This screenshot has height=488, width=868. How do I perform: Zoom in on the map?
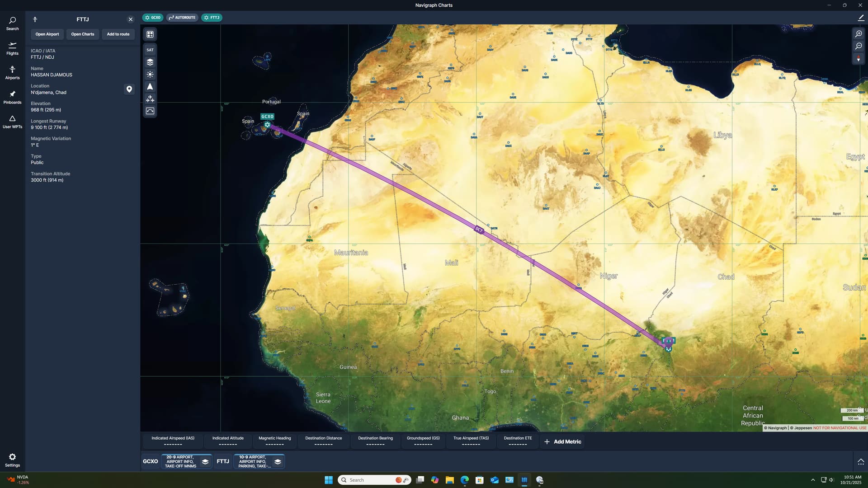pyautogui.click(x=859, y=34)
